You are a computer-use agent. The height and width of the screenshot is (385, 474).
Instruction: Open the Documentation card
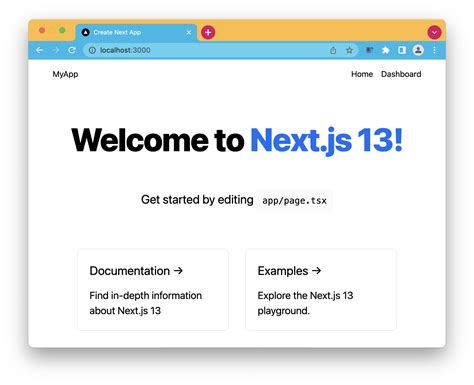pos(153,289)
